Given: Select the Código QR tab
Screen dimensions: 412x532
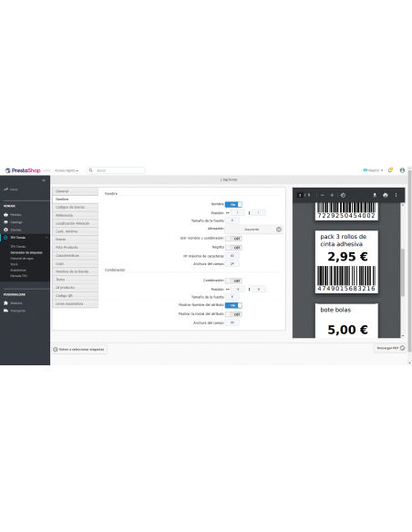Looking at the screenshot, I should coord(75,295).
